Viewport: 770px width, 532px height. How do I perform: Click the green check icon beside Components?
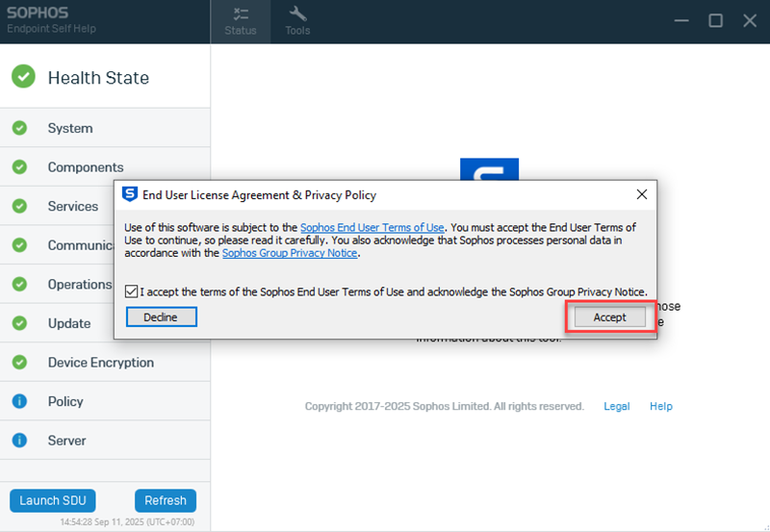[x=19, y=167]
